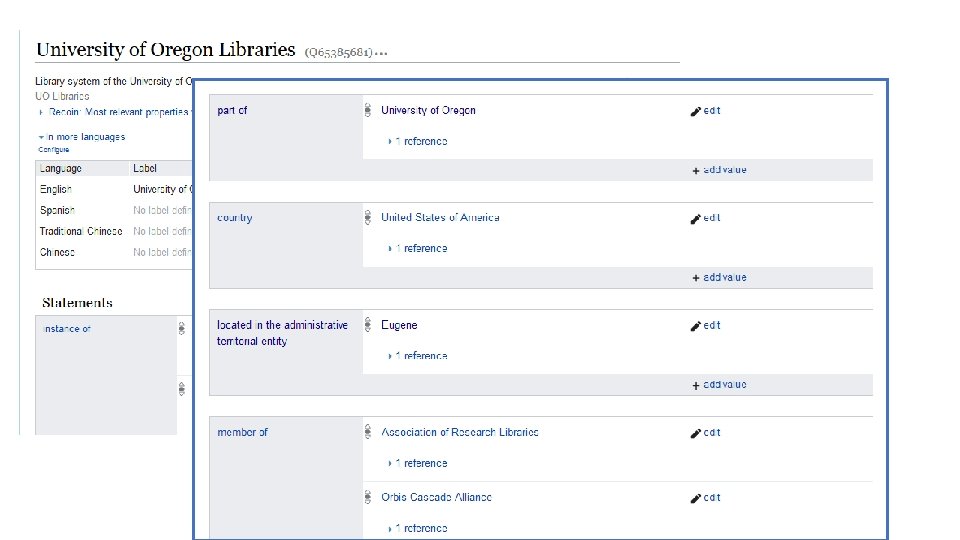
Task: Click the Traditional Chinese language row label
Action: click(81, 231)
